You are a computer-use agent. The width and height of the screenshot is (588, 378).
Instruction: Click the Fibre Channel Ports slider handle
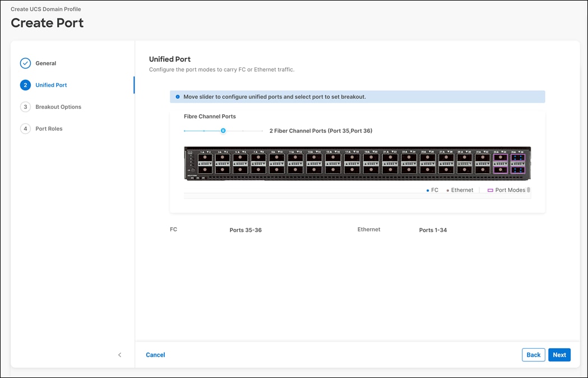click(223, 130)
